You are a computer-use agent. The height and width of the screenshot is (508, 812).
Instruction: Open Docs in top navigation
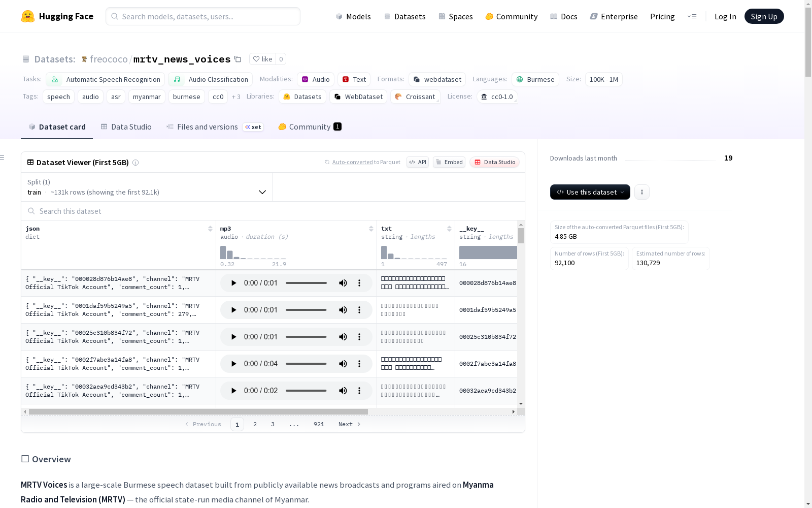point(564,16)
